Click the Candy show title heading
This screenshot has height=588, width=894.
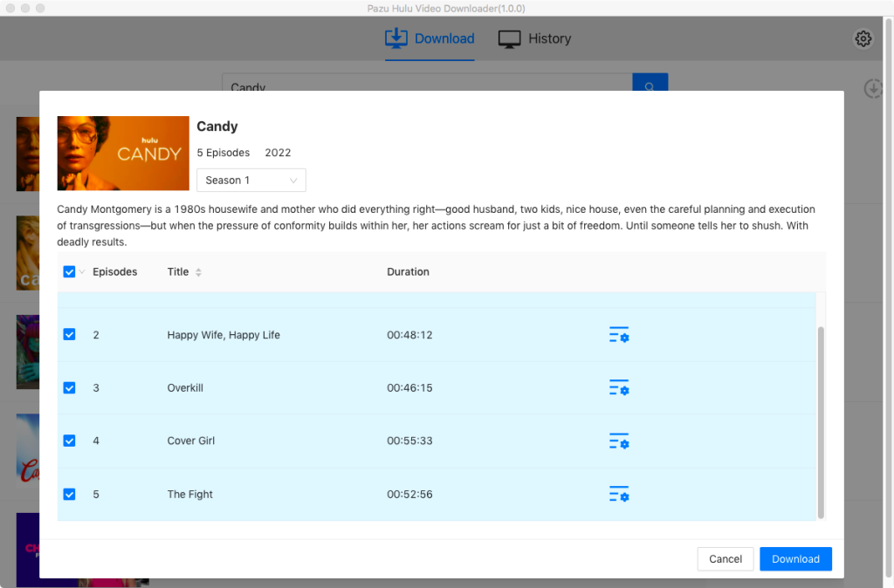pos(217,126)
